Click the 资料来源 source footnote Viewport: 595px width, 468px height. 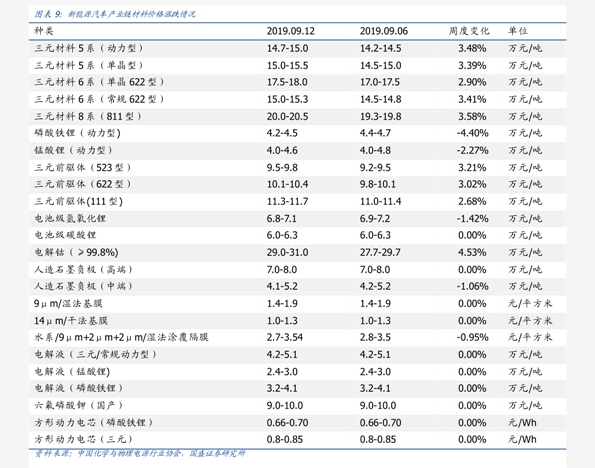[x=140, y=454]
